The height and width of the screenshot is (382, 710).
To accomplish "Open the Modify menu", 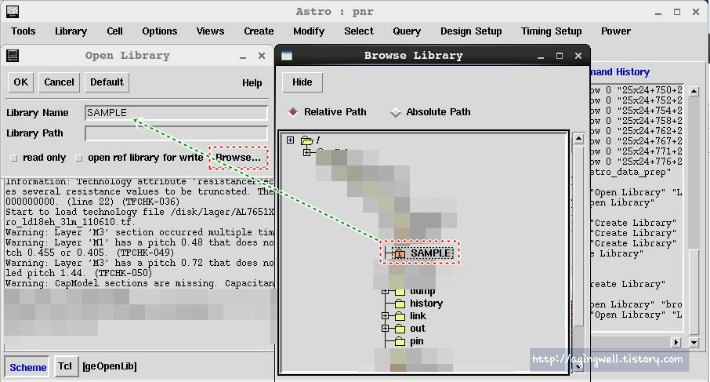I will pyautogui.click(x=309, y=31).
